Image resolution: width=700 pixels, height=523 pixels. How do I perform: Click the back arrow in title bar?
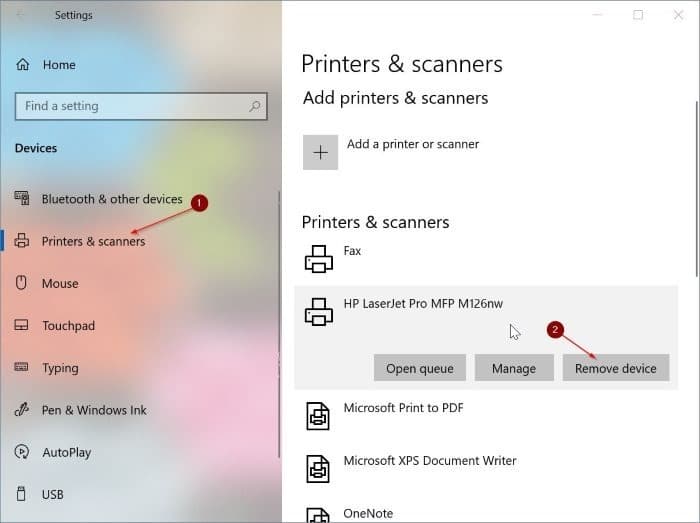tap(20, 15)
